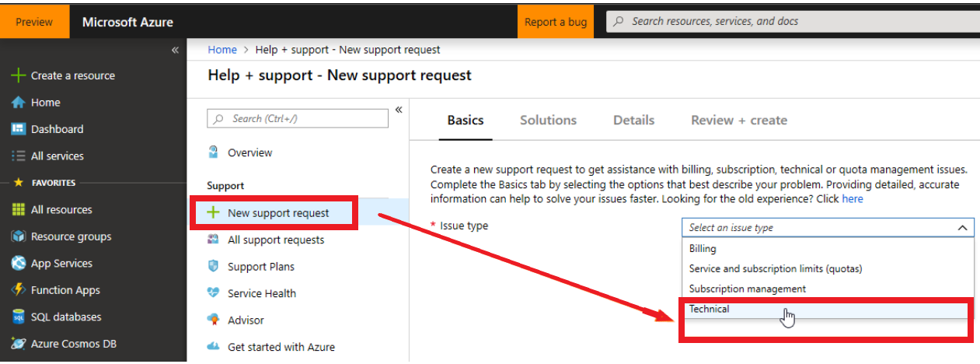980x364 pixels.
Task: Click the Search resources, services, and docs field
Action: [793, 22]
